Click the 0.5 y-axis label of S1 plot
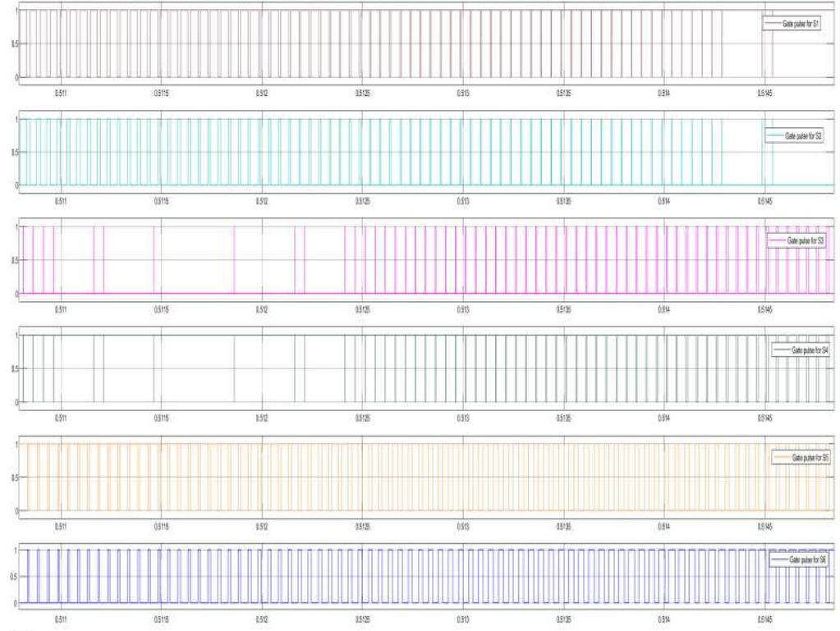This screenshot has height=631, width=840. point(15,43)
